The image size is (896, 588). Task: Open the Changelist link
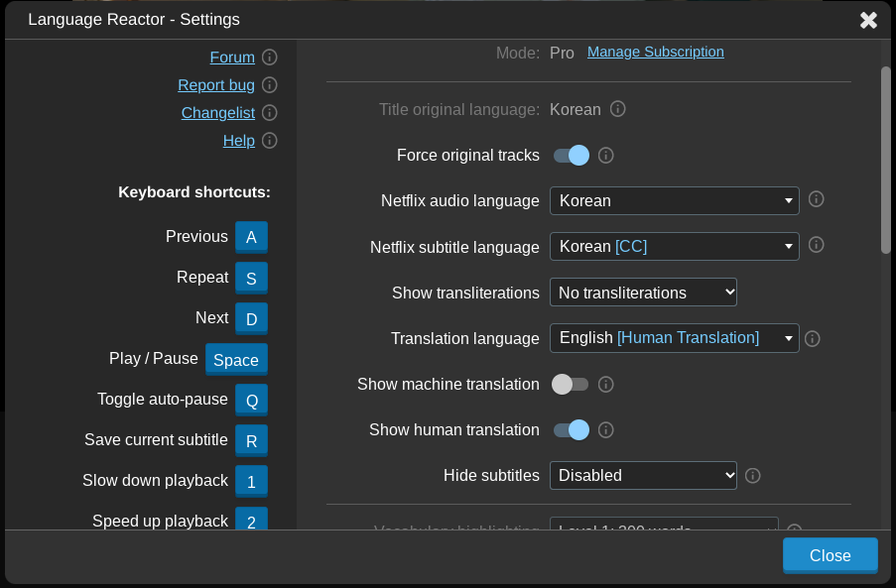(217, 112)
